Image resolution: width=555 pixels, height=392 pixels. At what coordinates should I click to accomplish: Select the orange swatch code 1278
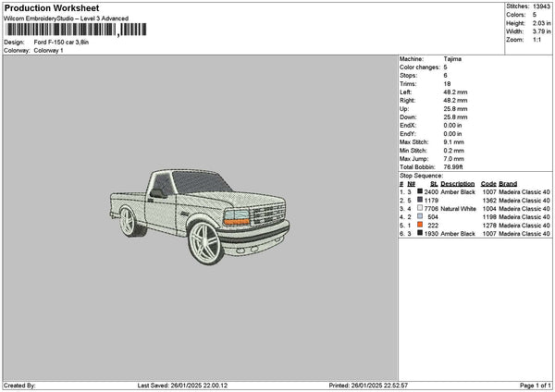pos(420,225)
